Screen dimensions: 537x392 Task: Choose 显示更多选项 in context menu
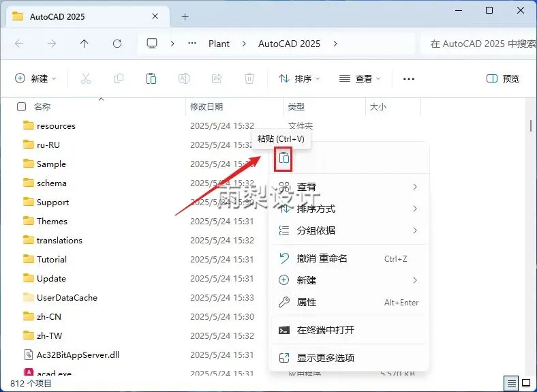349,358
